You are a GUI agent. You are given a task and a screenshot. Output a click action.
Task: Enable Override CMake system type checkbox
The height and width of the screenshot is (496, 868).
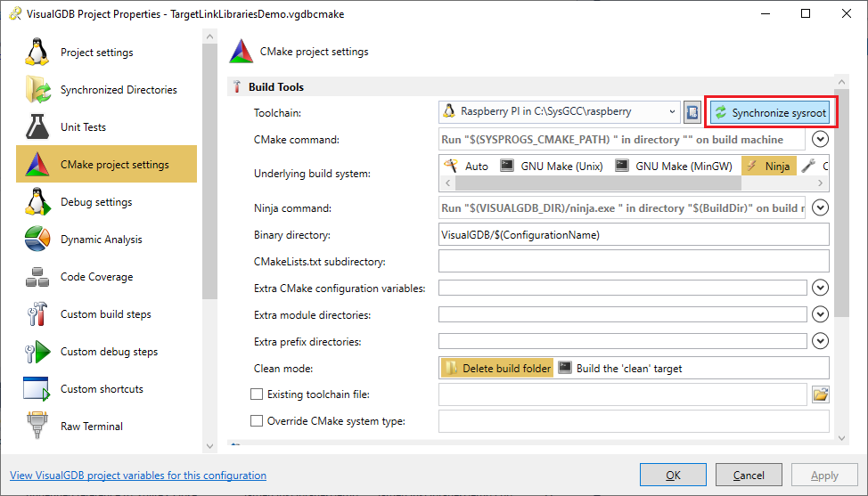point(257,421)
